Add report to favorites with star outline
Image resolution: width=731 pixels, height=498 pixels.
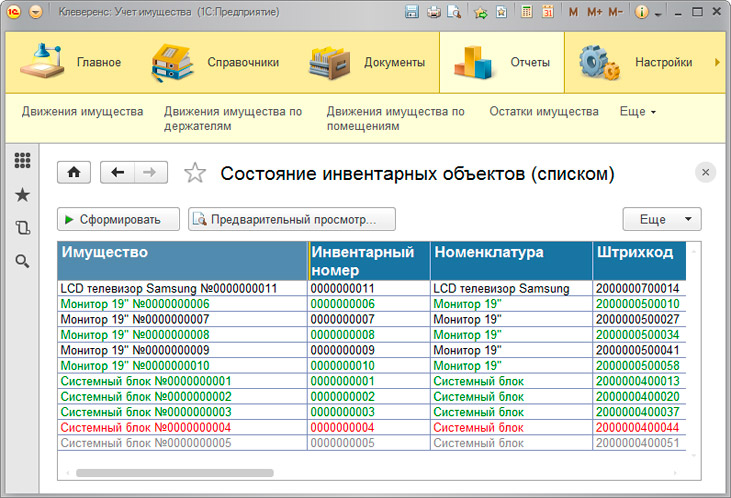(x=195, y=173)
